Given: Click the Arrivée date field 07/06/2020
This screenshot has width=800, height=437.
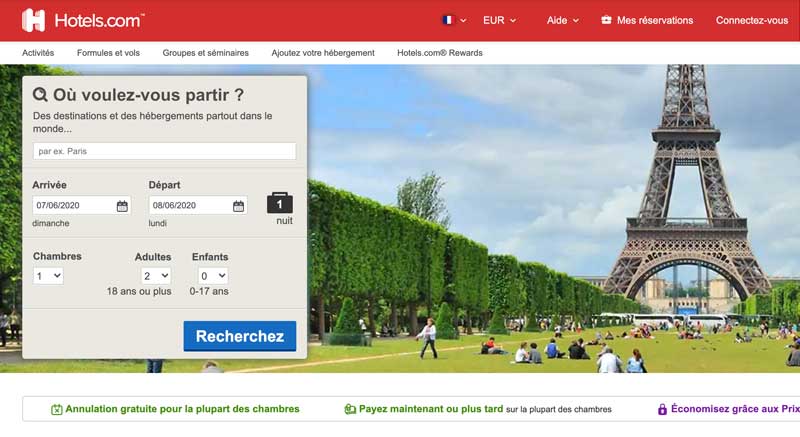Looking at the screenshot, I should (x=82, y=205).
